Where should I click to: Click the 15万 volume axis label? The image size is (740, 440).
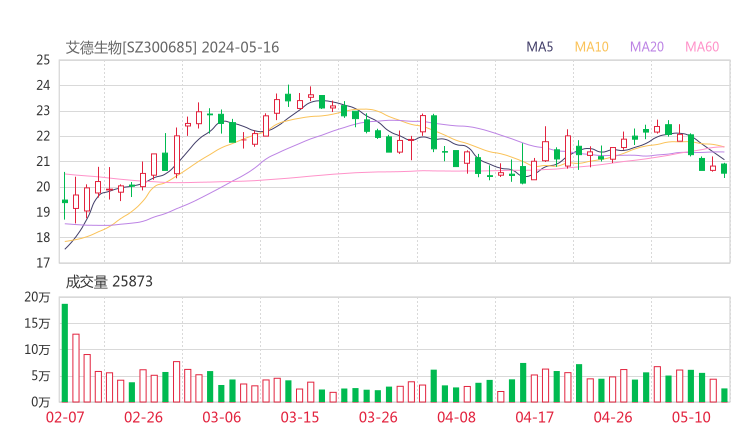(x=37, y=323)
